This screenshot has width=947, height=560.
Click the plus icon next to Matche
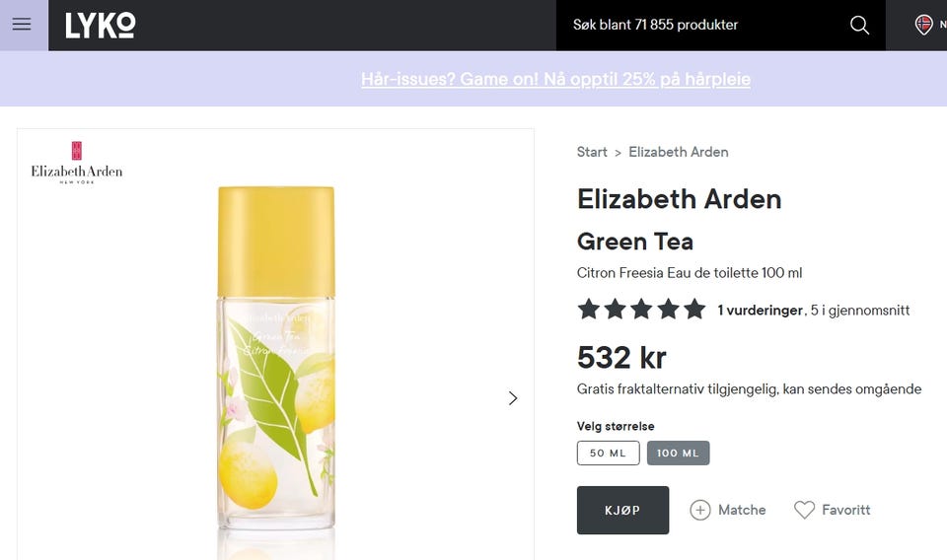[x=700, y=510]
